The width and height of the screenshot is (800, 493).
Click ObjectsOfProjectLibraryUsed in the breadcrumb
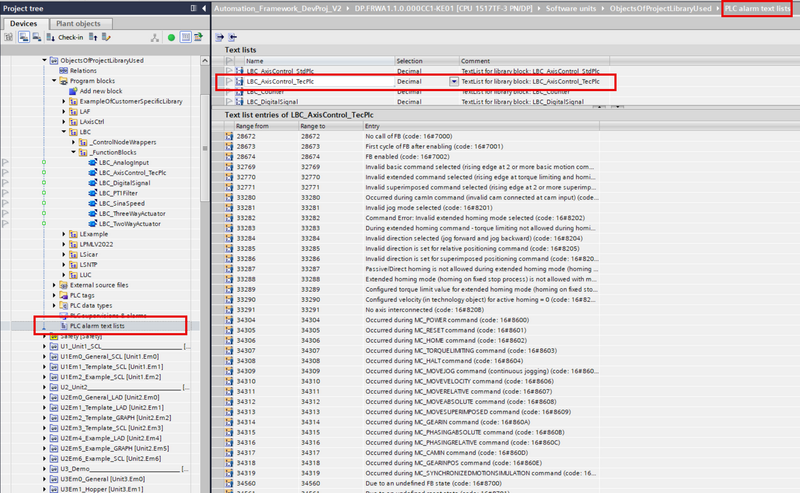click(660, 8)
